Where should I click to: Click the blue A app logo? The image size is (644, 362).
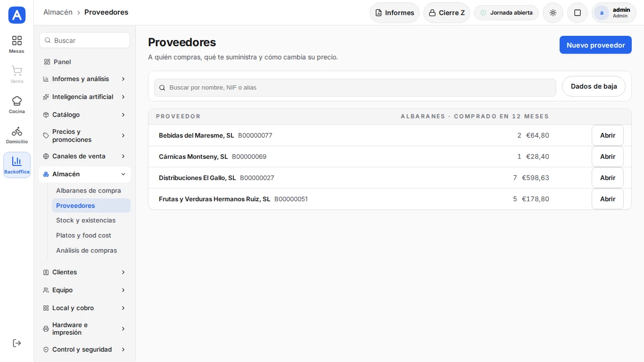coord(17,15)
